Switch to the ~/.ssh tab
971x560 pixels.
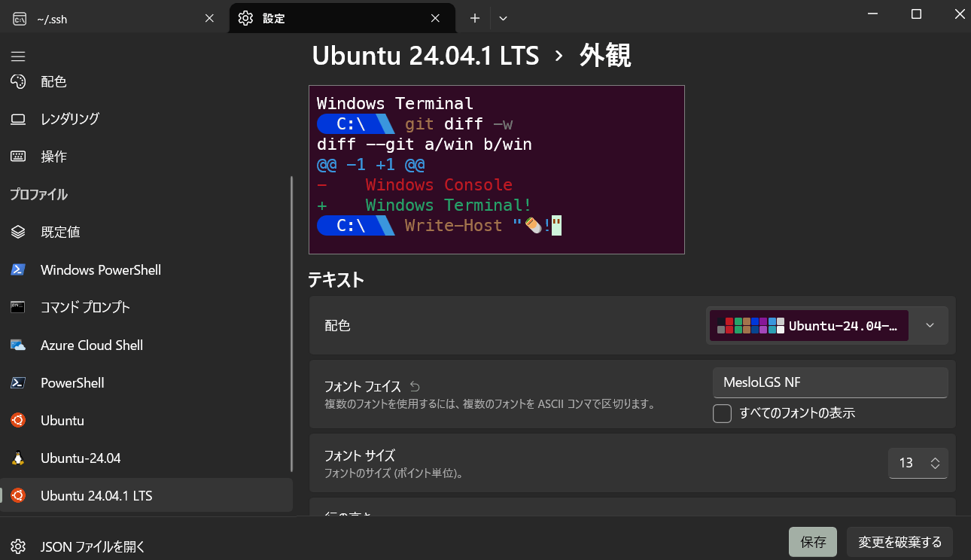click(x=114, y=19)
